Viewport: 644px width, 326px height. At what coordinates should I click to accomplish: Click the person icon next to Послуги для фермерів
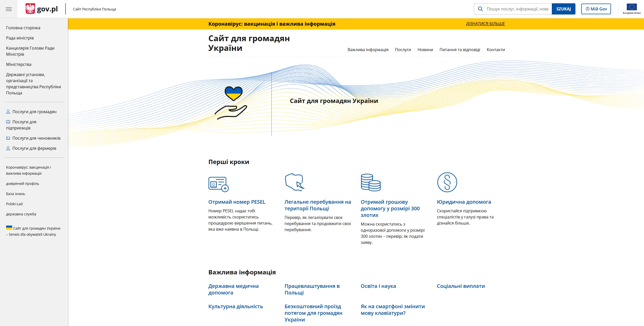(8, 148)
